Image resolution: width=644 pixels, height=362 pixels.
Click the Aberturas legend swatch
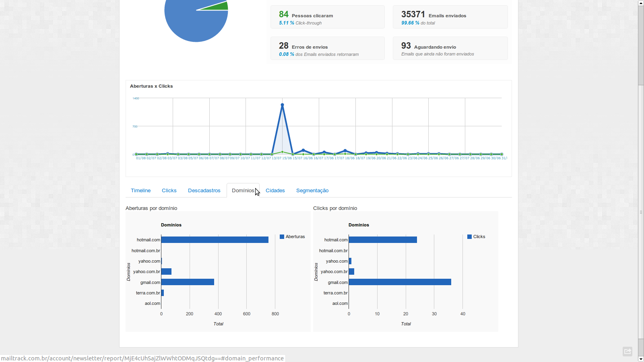click(x=283, y=237)
